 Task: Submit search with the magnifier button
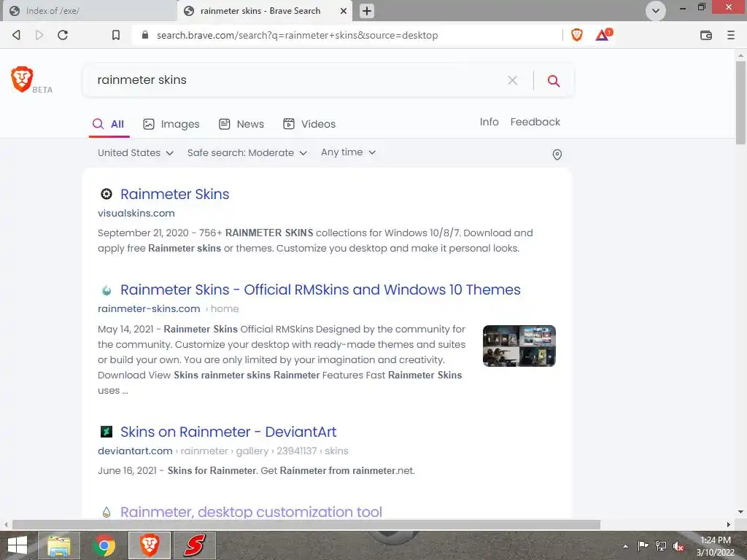[554, 80]
